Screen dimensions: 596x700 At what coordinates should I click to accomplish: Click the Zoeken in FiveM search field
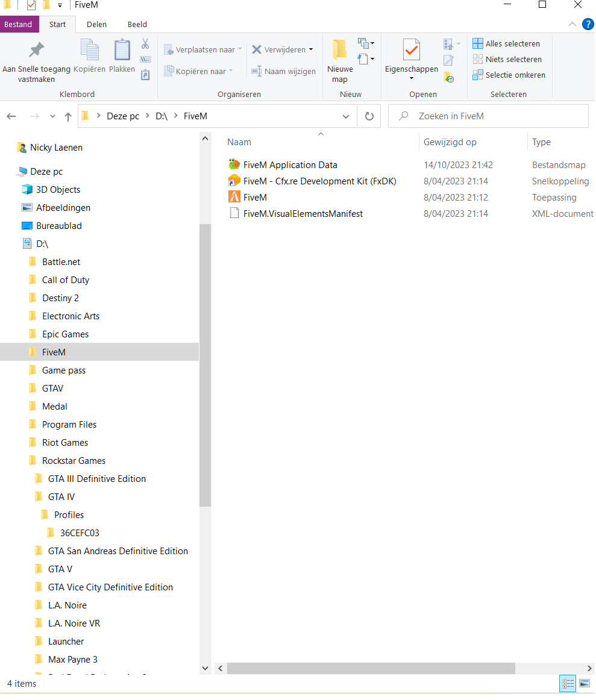tap(488, 116)
